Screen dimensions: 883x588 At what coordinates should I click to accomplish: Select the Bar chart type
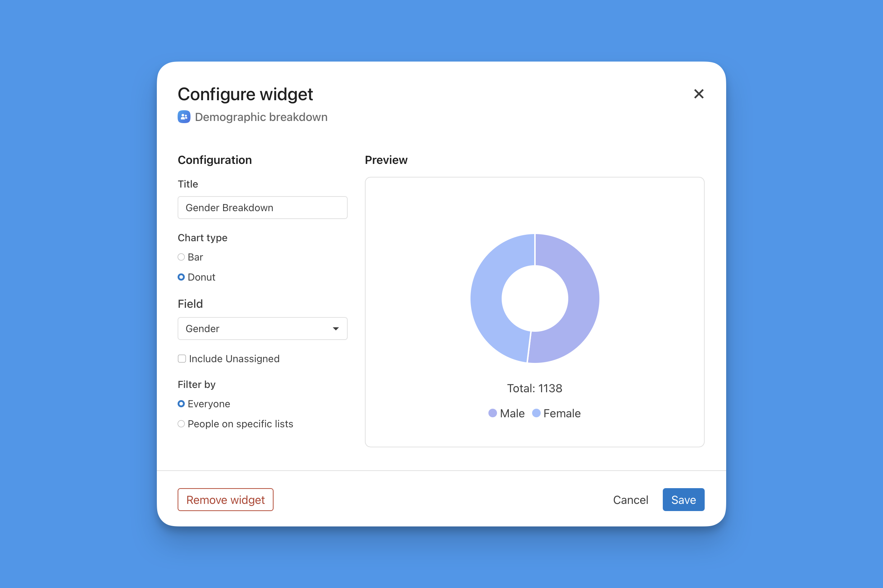[x=181, y=257]
